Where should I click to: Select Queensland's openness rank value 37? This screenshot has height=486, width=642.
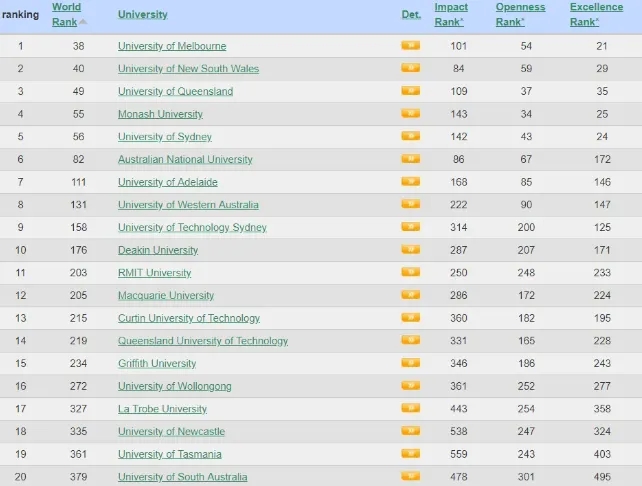(x=526, y=91)
